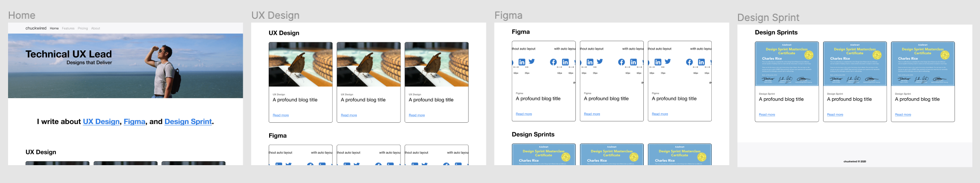This screenshot has height=183, width=980.
Task: Click Read more on the middle butterfly card
Action: tap(349, 115)
